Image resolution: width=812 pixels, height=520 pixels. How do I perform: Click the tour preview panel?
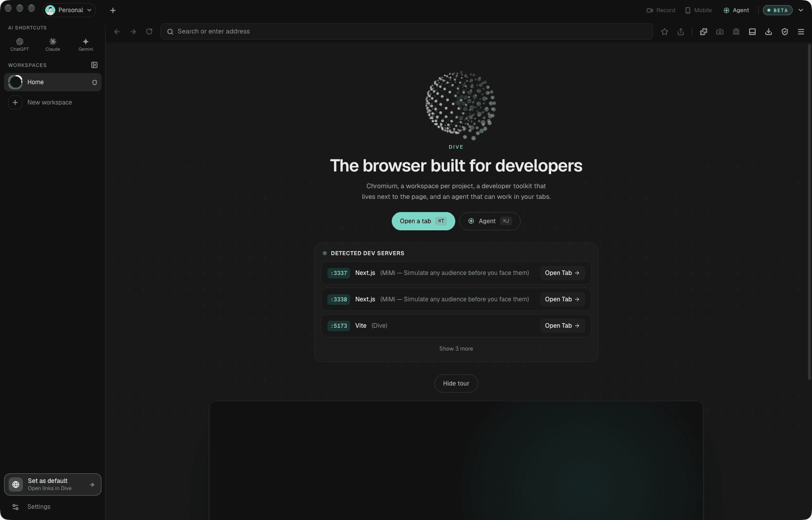pyautogui.click(x=456, y=460)
